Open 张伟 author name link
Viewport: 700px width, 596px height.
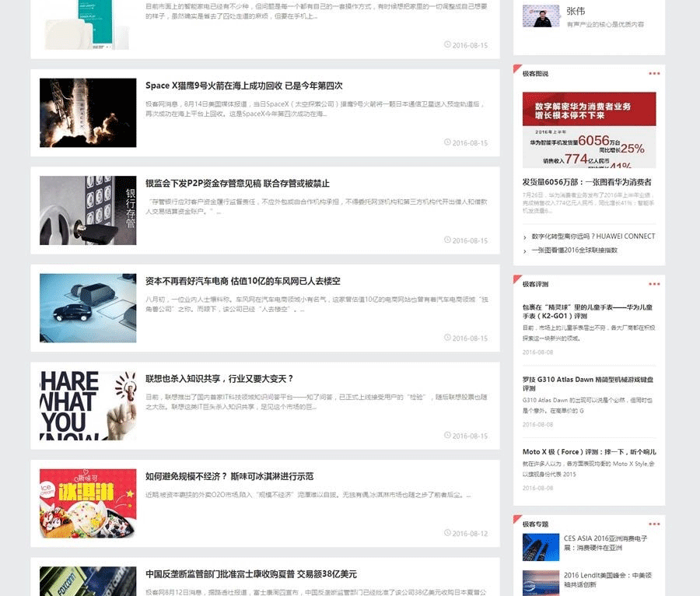[576, 11]
